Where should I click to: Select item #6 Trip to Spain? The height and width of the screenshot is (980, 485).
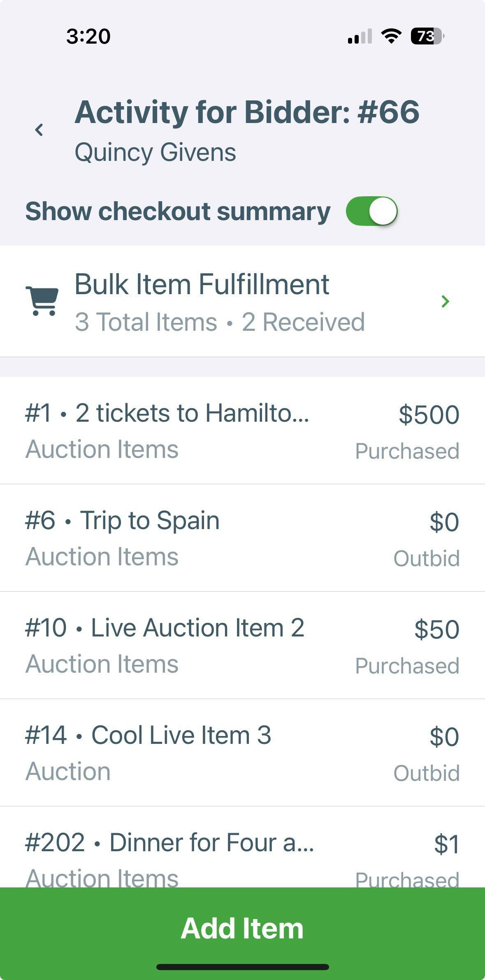pos(242,538)
